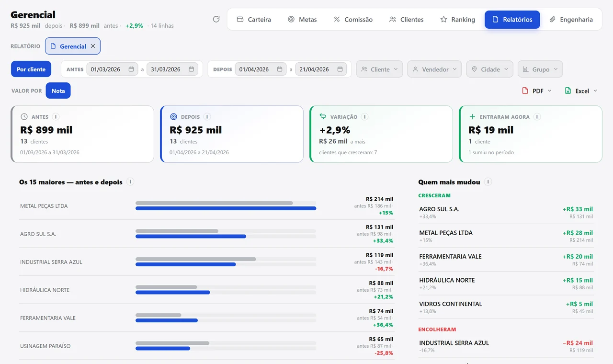This screenshot has width=613, height=364.
Task: Click the info icon on the DEPOIS card
Action: (x=207, y=116)
